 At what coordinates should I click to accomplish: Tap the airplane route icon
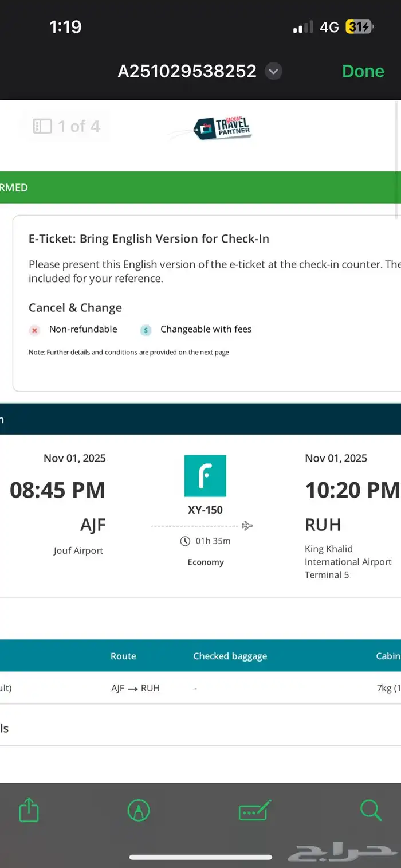[247, 525]
